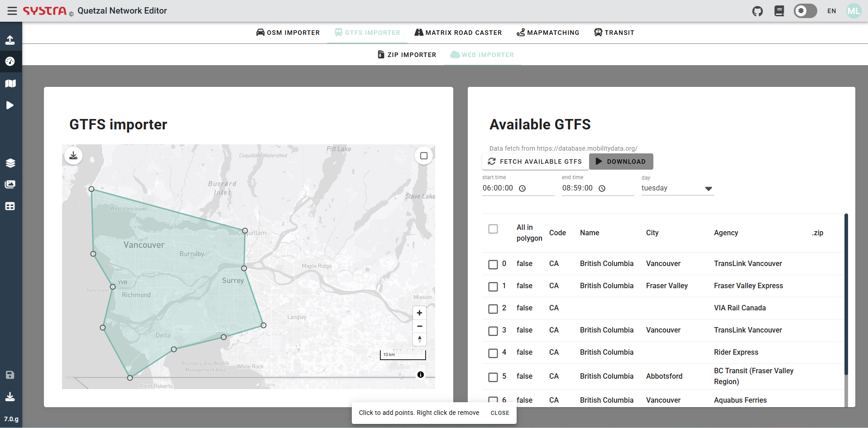Click Fetch Available GTFS button
868x428 pixels.
pyautogui.click(x=535, y=162)
